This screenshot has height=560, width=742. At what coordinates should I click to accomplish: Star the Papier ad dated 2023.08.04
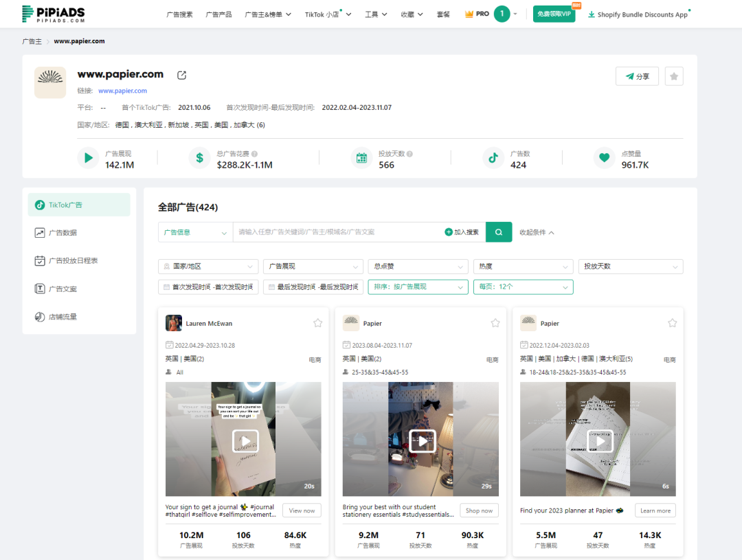495,323
